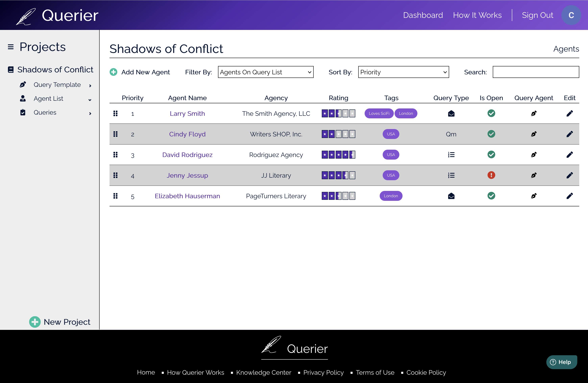Toggle the red Is Open alert for Jenny Jessup
Image resolution: width=588 pixels, height=383 pixels.
click(491, 175)
